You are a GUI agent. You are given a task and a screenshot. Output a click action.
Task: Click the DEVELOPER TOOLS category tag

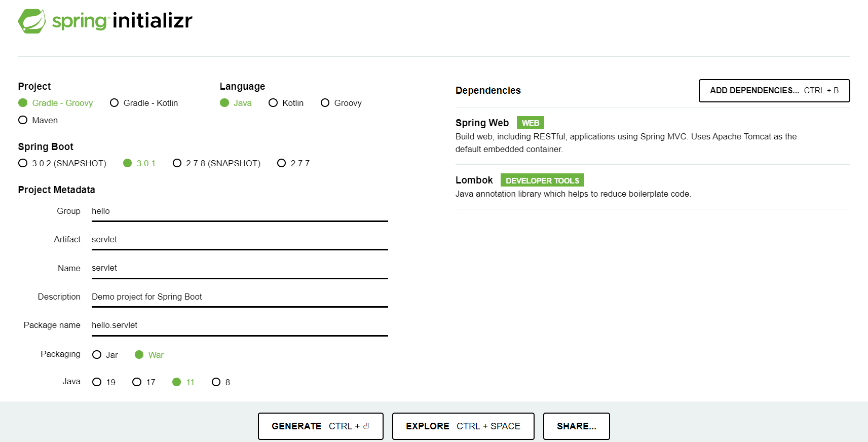[542, 180]
